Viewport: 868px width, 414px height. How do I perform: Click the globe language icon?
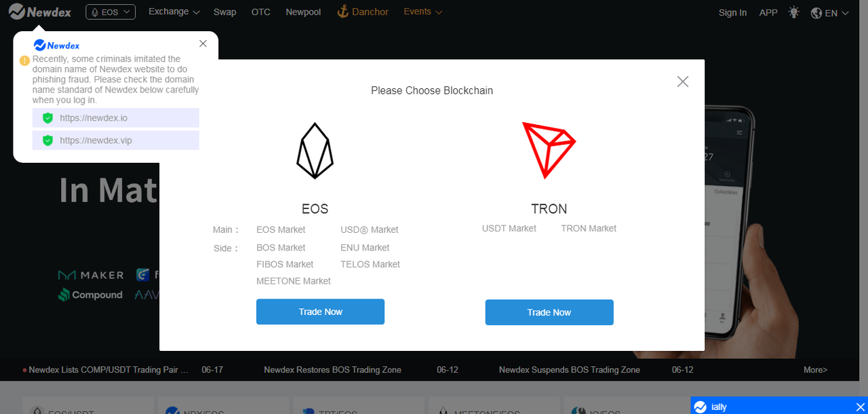816,13
